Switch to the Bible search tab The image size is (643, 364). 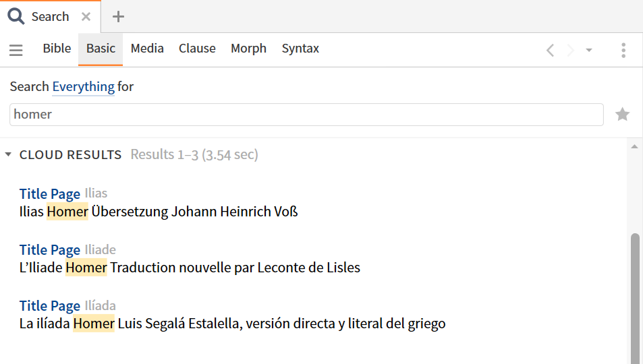57,49
